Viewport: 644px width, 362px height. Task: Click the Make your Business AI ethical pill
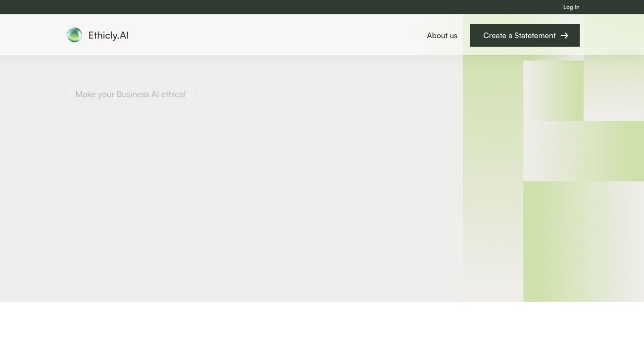point(131,94)
